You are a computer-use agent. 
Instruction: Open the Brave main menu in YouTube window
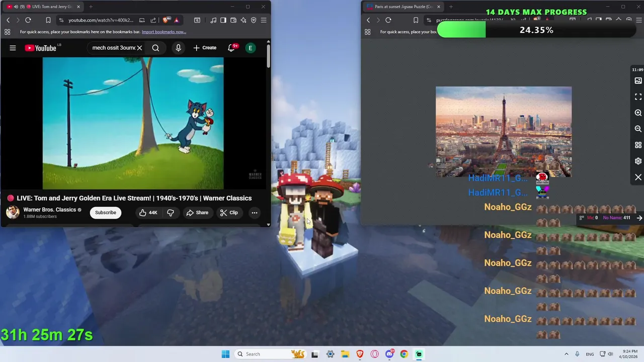264,20
